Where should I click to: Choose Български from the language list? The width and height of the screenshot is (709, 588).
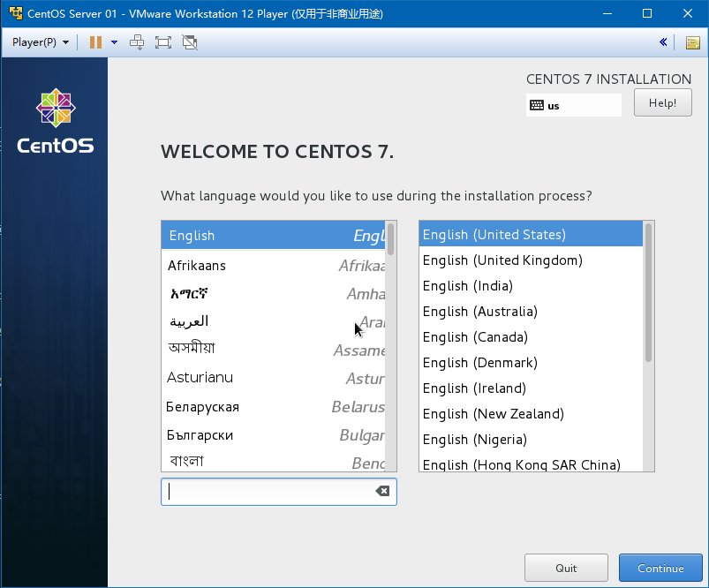point(200,435)
